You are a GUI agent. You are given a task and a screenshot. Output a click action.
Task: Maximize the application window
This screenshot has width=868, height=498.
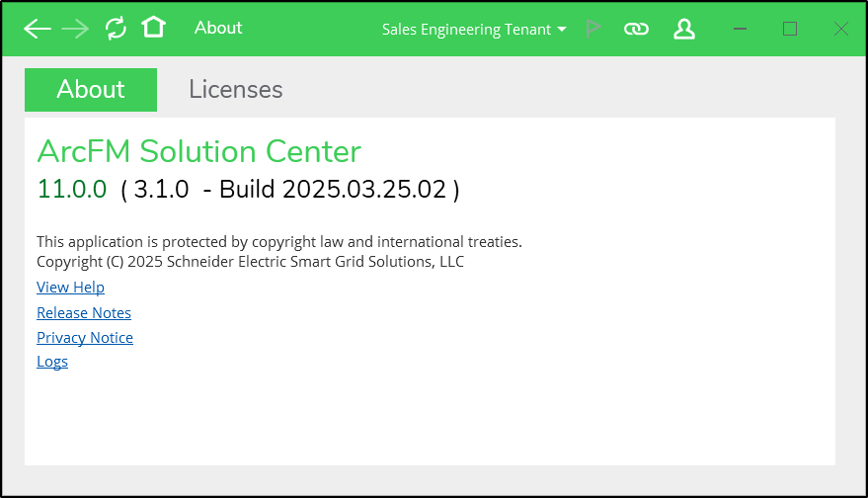coord(790,29)
